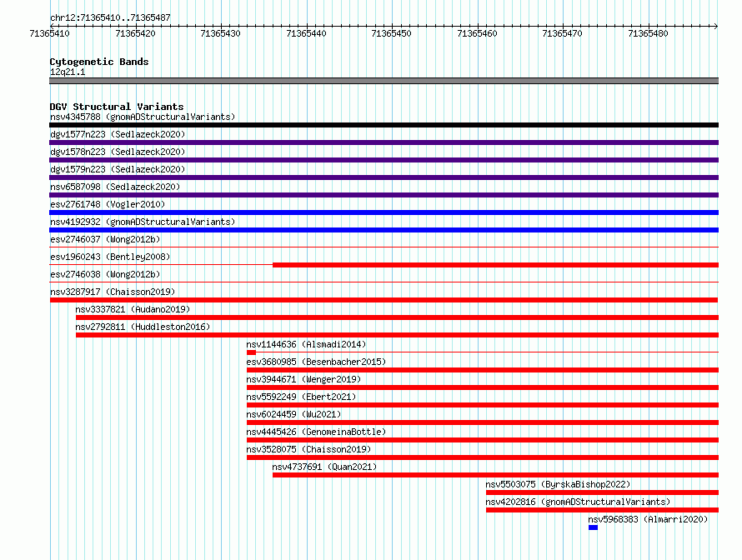This screenshot has height=560, width=742.
Task: Open variant dgv1579n223 (Sedlazeck2020)
Action: pyautogui.click(x=118, y=169)
